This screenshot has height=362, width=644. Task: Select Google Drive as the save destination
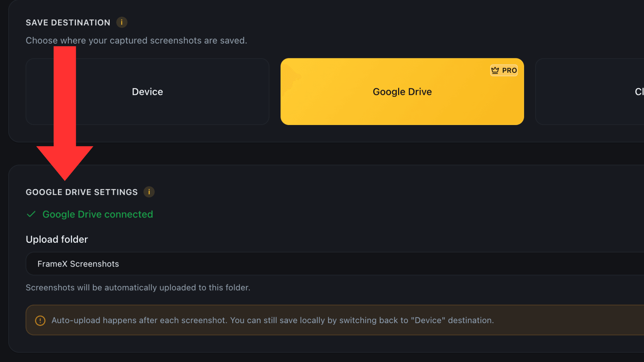point(402,92)
